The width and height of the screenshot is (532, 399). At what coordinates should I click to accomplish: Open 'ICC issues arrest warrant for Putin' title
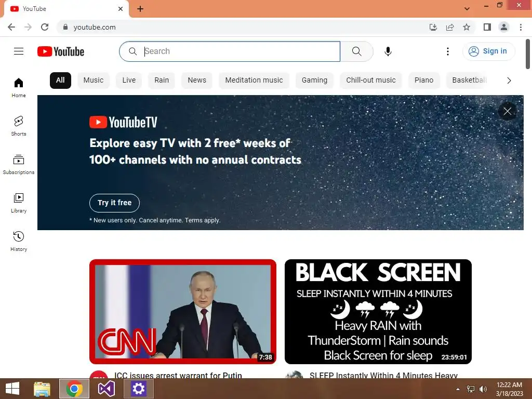tap(178, 375)
